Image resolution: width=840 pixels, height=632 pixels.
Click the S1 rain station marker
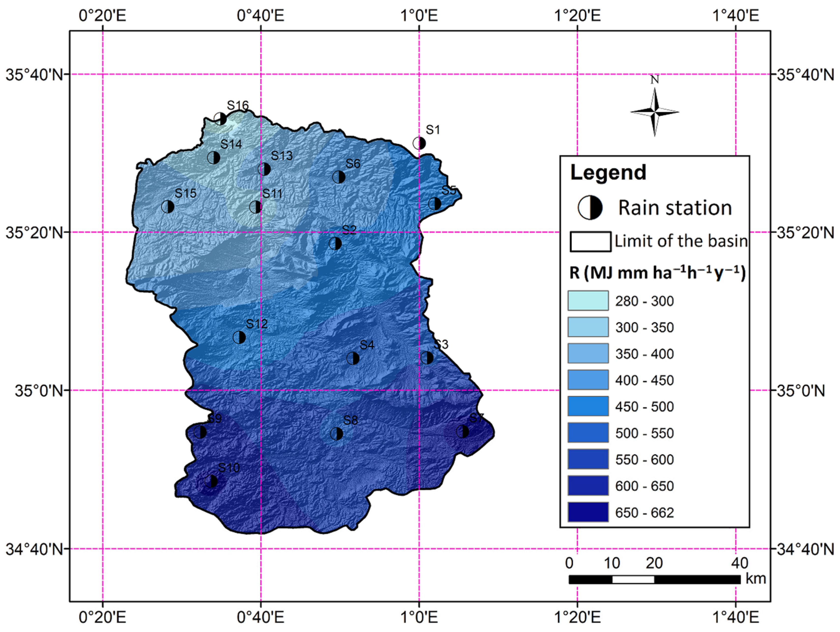[419, 143]
